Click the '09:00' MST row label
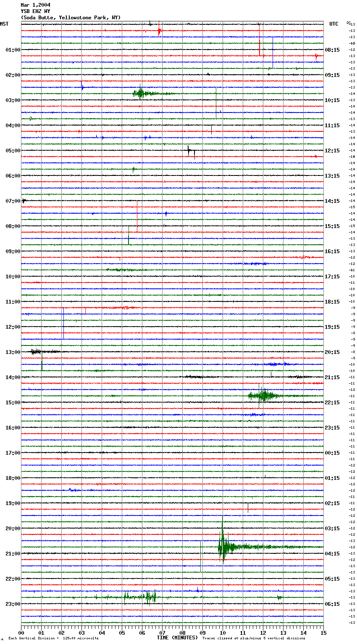Screen dimensions: 357x644 coord(13,251)
